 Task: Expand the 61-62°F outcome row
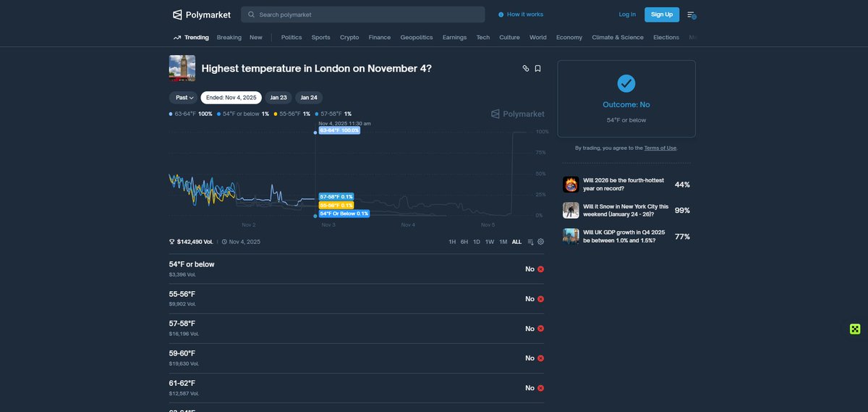(x=357, y=388)
